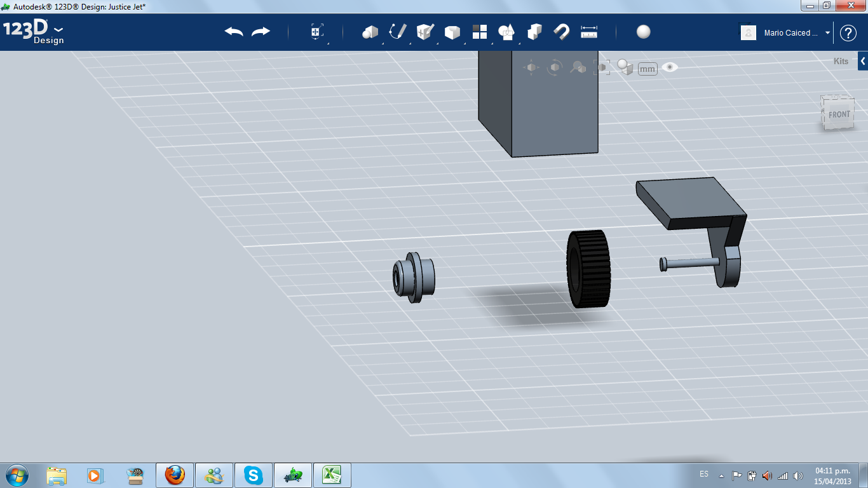Open the 123D Design application menu

(33, 32)
